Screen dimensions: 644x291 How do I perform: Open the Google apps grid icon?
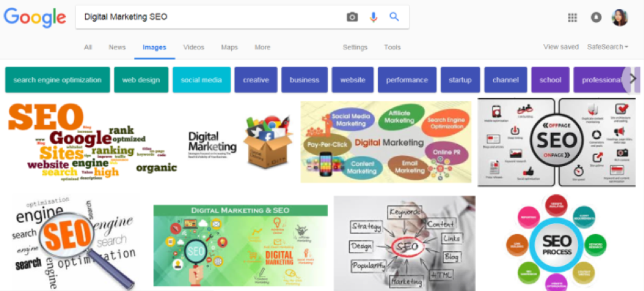coord(572,17)
